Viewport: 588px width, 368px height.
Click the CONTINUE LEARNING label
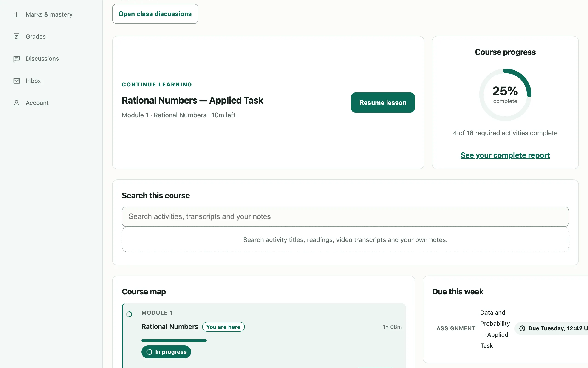[x=157, y=84]
